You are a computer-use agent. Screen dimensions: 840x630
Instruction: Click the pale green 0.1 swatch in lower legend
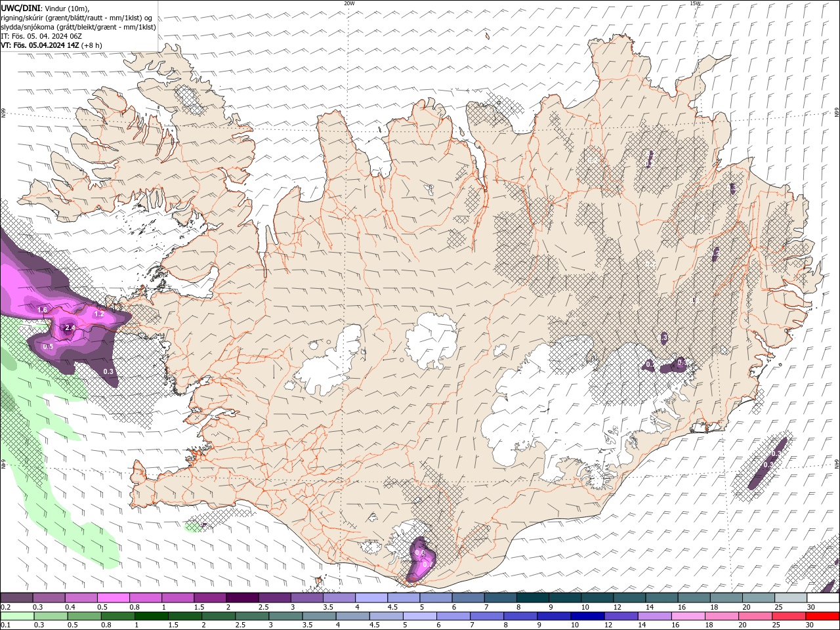[x=17, y=616]
